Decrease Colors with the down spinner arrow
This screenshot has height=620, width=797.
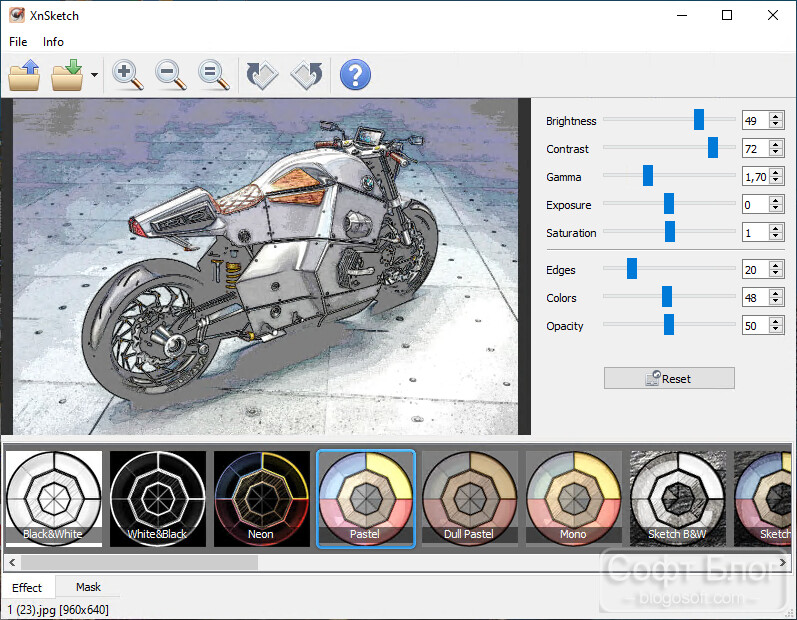tap(776, 302)
